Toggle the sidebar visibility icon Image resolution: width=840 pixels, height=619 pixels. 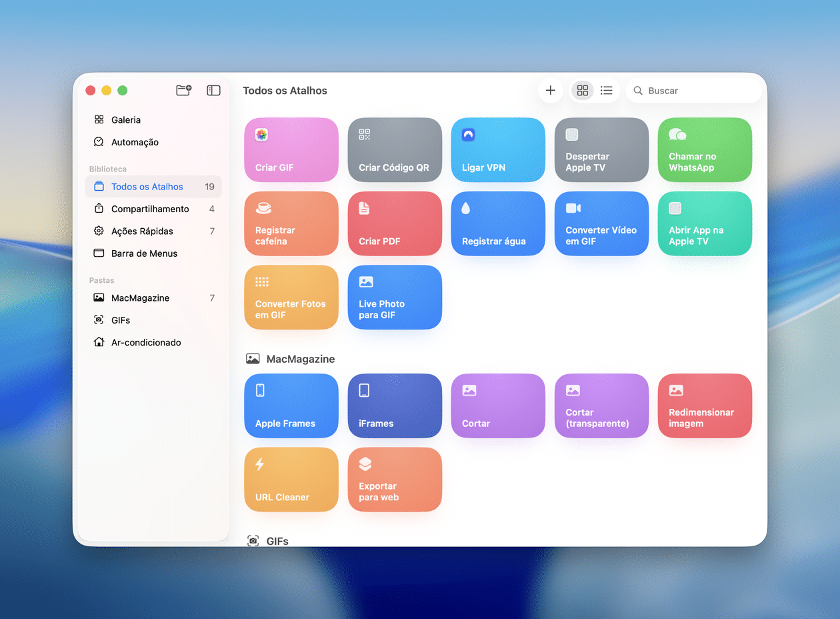(x=213, y=90)
